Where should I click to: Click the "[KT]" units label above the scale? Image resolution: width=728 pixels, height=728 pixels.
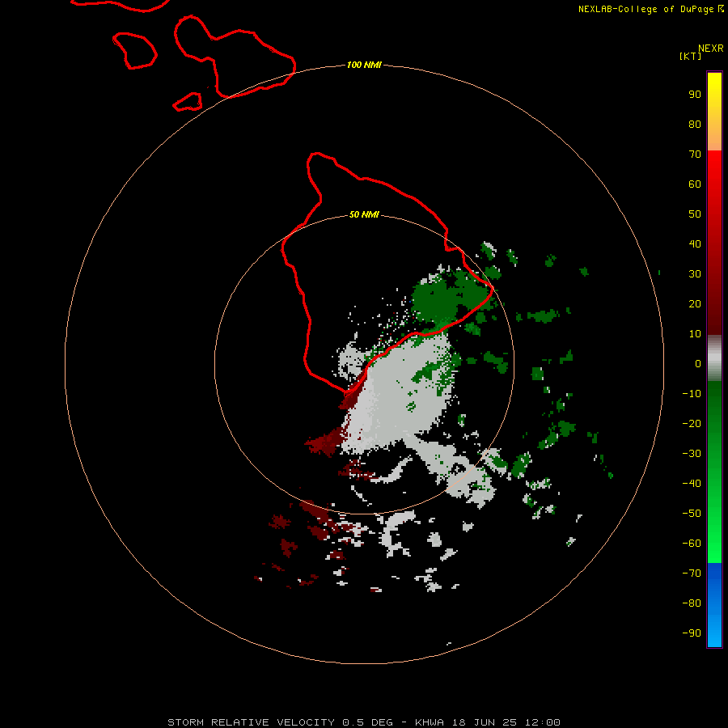(690, 56)
